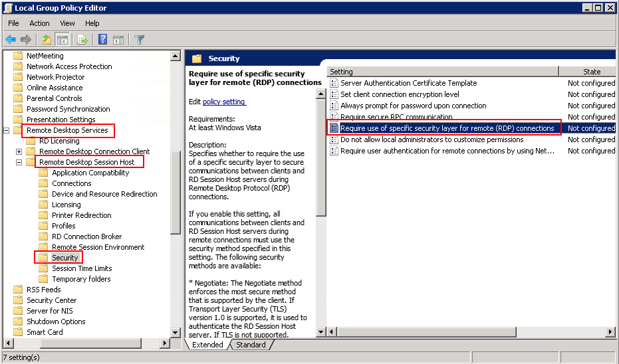Click the Smart Card folder icon
Screen dimensions: 619x364
[18, 331]
